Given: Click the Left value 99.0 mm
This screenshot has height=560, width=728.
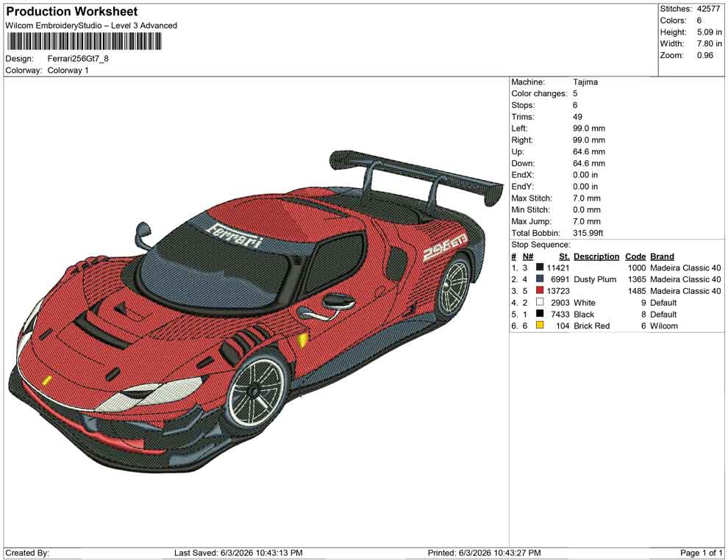Looking at the screenshot, I should click(x=589, y=129).
